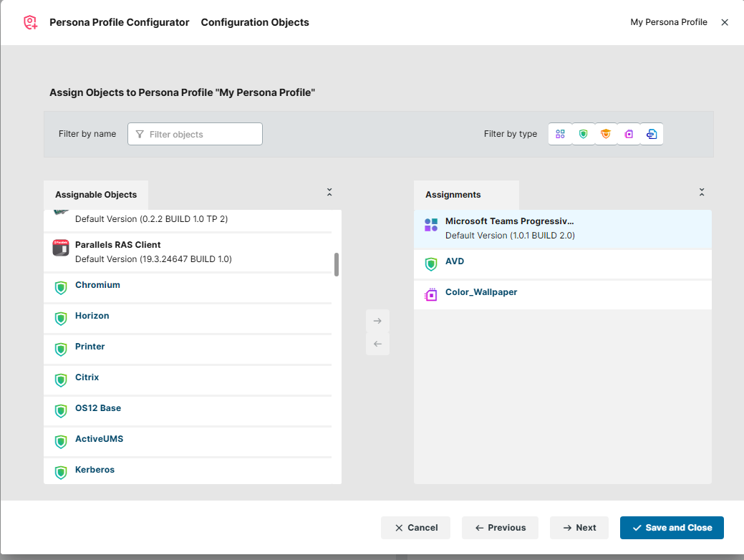The width and height of the screenshot is (744, 560).
Task: Assign selected object with right arrow
Action: click(x=377, y=321)
